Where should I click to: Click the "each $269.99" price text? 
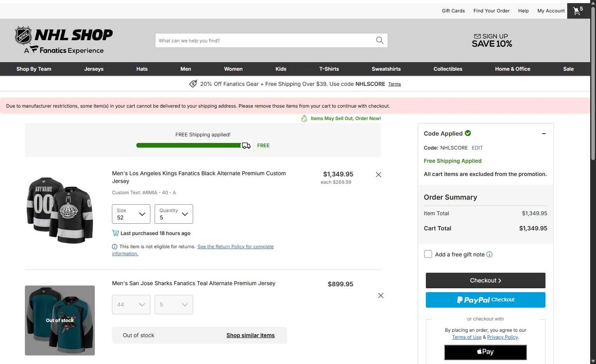(x=336, y=182)
